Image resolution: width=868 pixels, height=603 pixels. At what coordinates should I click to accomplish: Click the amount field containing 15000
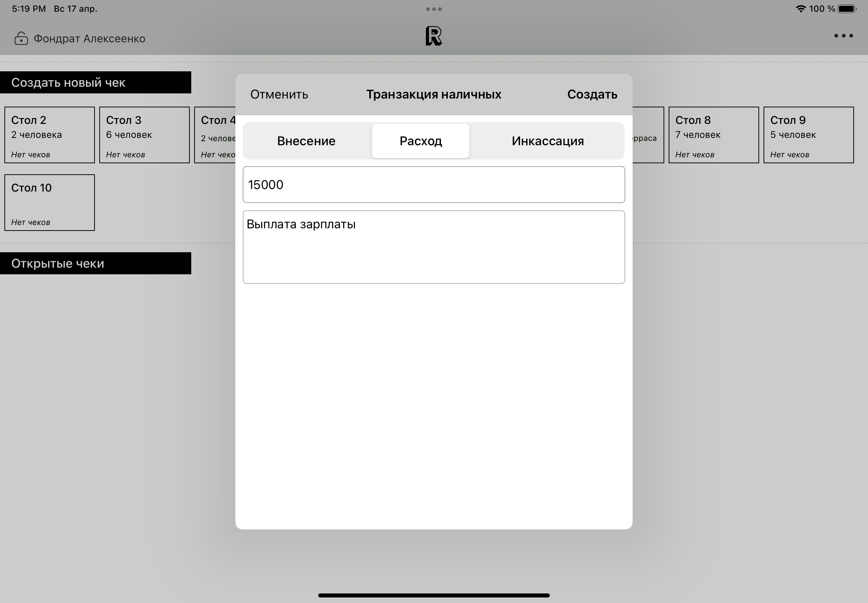coord(433,185)
